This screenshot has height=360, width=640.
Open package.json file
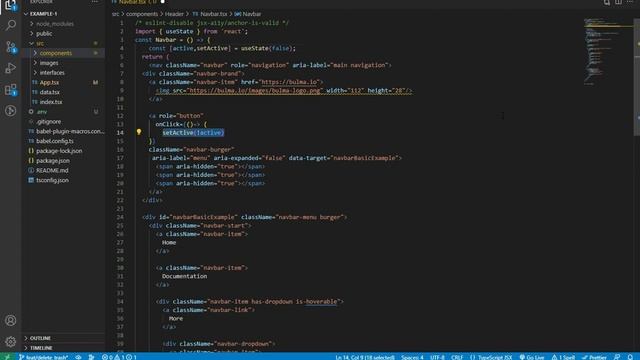pyautogui.click(x=63, y=160)
